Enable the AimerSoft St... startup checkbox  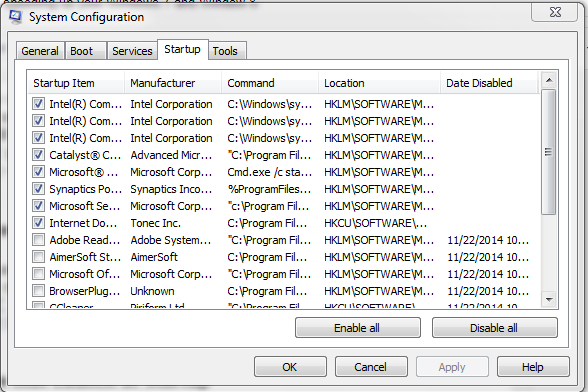tap(38, 257)
